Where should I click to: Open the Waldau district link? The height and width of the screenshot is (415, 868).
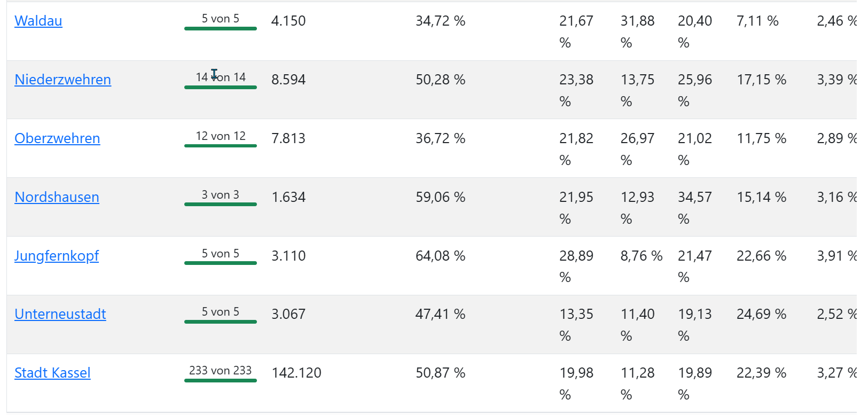(x=38, y=21)
